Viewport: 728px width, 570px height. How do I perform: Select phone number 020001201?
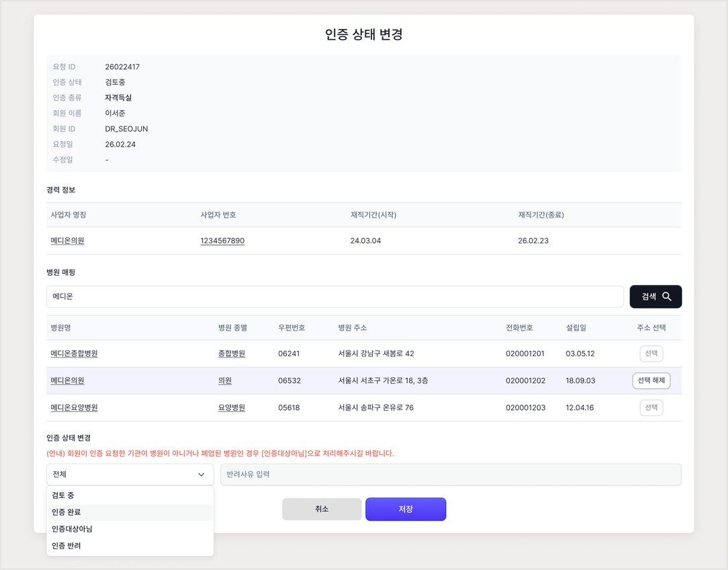[526, 354]
